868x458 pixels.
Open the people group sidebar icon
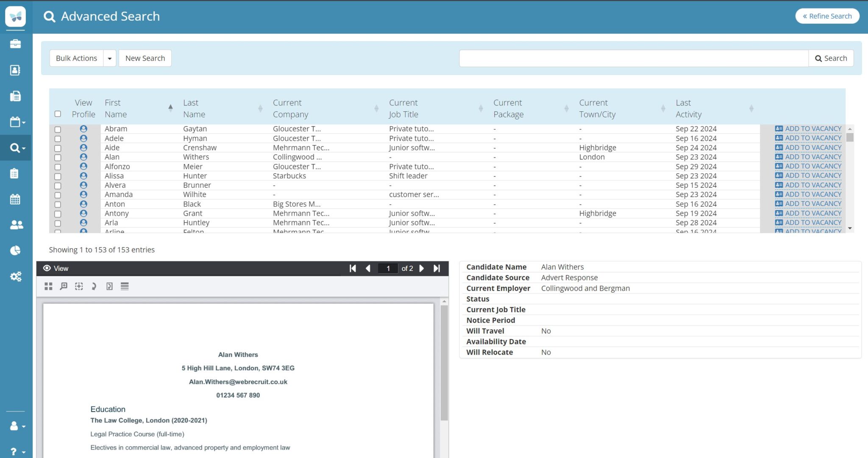(15, 225)
